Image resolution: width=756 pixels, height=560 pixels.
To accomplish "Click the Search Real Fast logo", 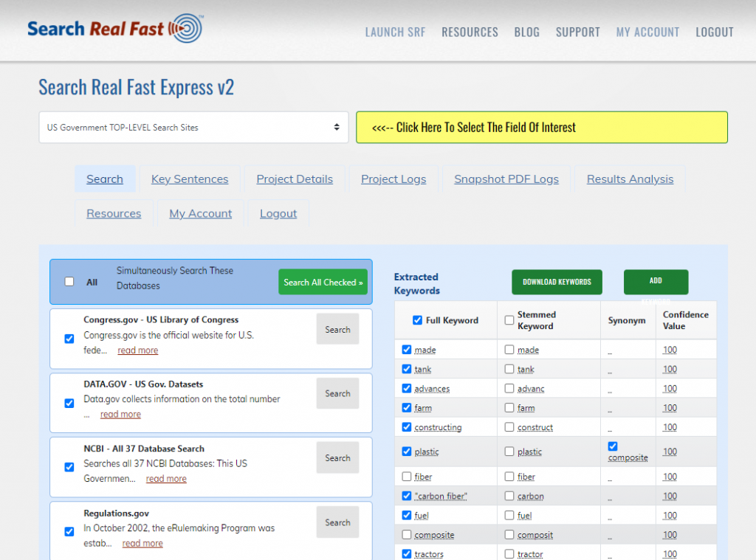I will 115,29.
